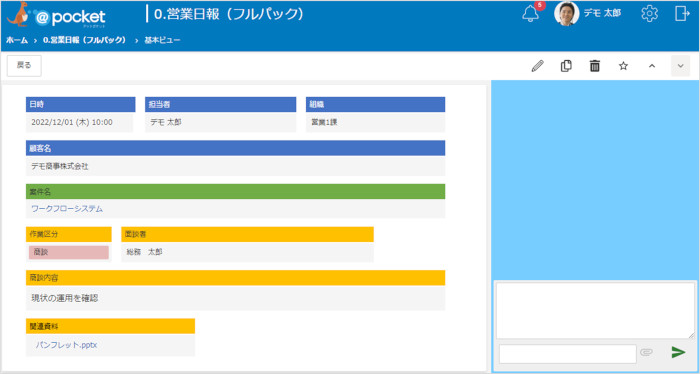The width and height of the screenshot is (700, 374).
Task: Click the @pocket kangaroo logo
Action: click(56, 15)
